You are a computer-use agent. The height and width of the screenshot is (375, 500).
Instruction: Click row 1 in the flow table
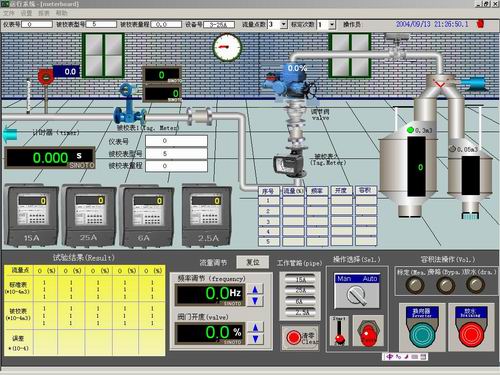[318, 201]
